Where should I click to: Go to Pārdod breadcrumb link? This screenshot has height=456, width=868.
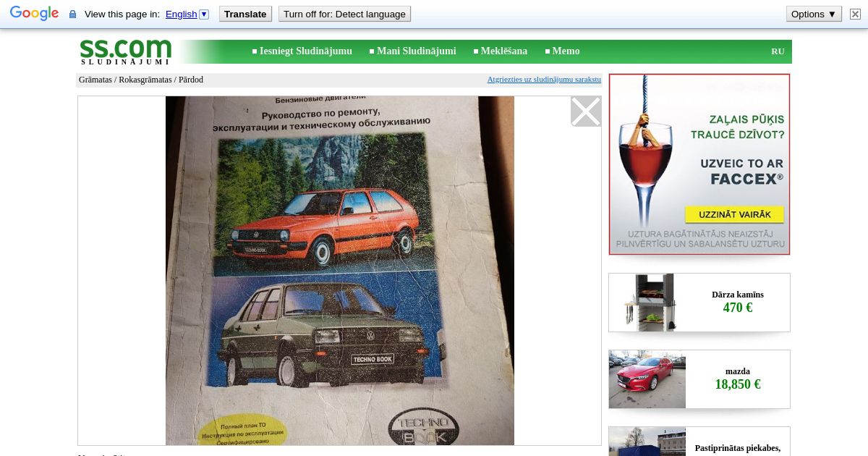click(x=191, y=80)
